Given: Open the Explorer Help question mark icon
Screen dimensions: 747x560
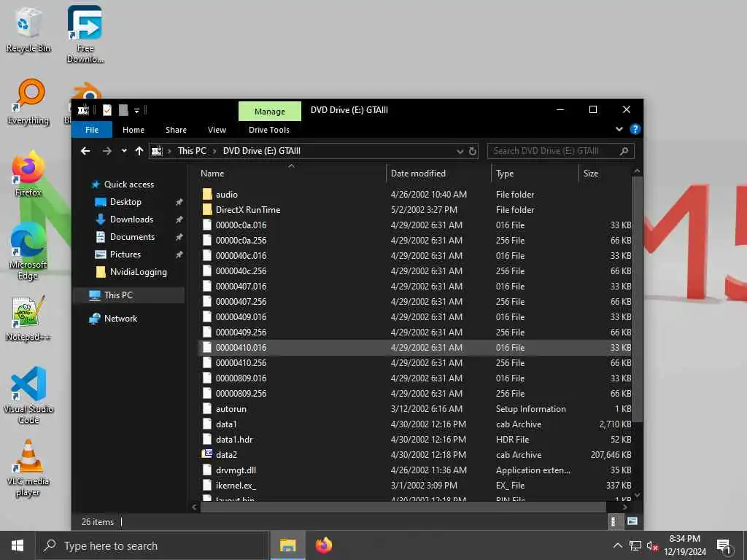Looking at the screenshot, I should point(635,129).
